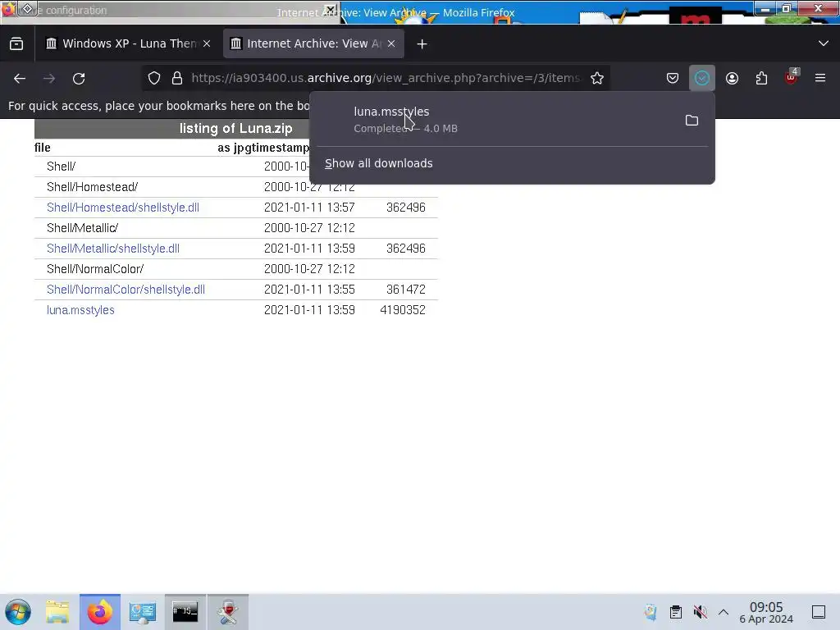This screenshot has height=630, width=840.
Task: Click the Shell/Homestead/ row text
Action: (x=92, y=187)
